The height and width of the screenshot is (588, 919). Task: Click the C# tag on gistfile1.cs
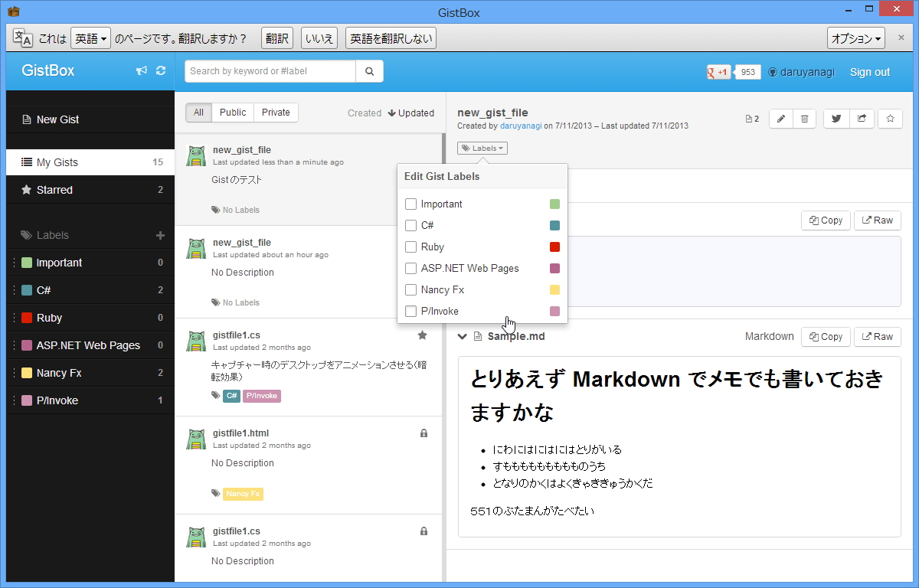click(231, 396)
